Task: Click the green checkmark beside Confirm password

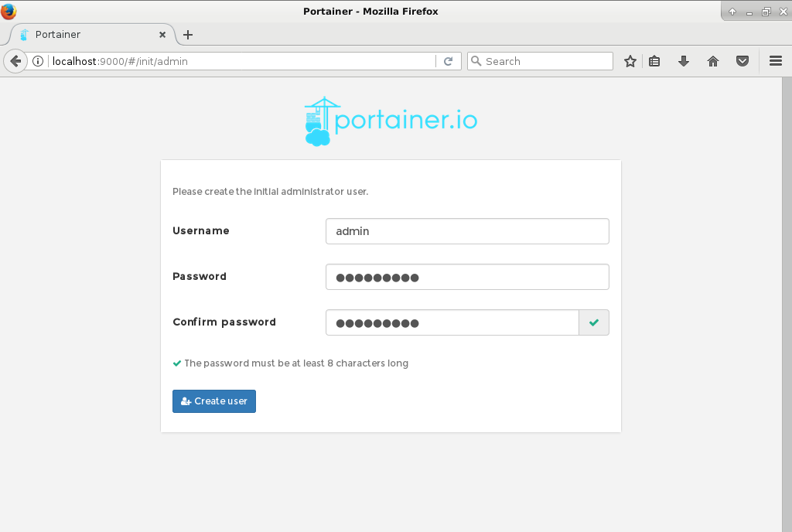Action: tap(594, 322)
